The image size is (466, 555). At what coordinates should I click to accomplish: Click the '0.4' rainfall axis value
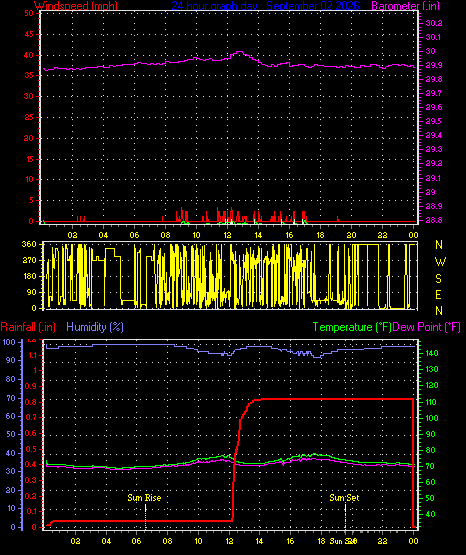tap(31, 464)
